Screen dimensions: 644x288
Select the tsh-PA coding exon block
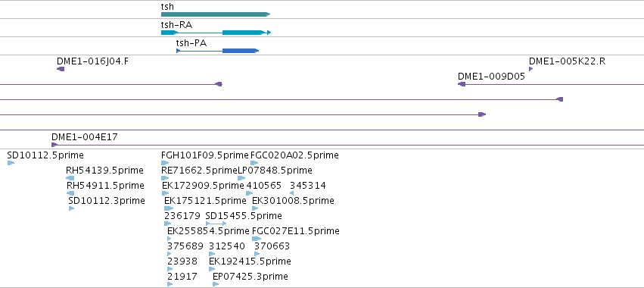tap(241, 51)
